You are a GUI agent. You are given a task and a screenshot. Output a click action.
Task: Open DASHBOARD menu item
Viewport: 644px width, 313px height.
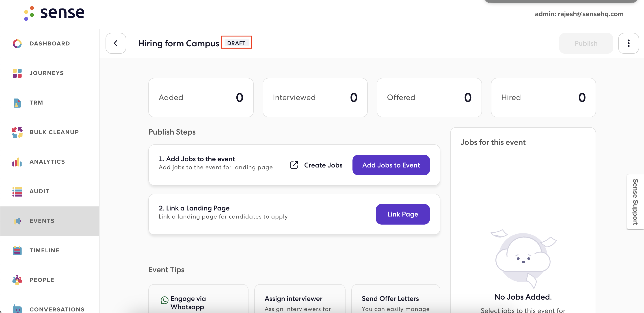click(50, 43)
